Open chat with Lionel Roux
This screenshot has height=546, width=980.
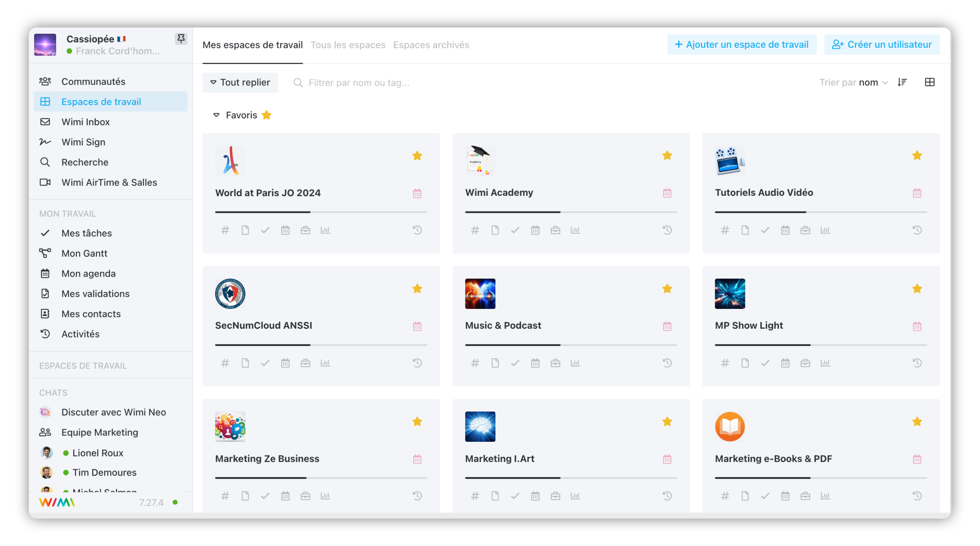pos(110,453)
